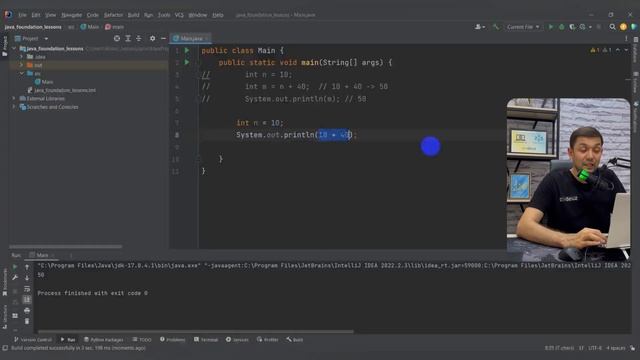Open the user account icon in toolbar
This screenshot has width=640, height=360.
click(x=479, y=27)
